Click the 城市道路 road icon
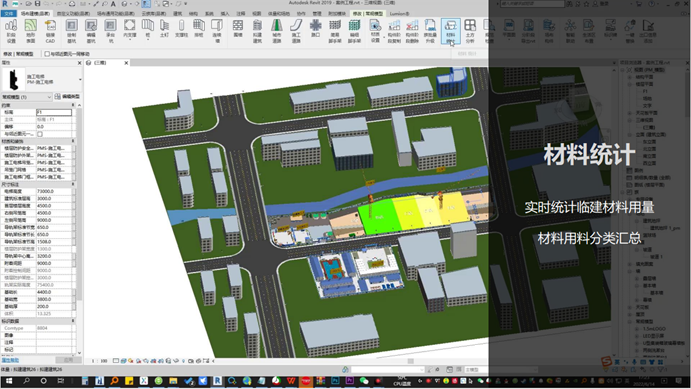 click(x=277, y=31)
